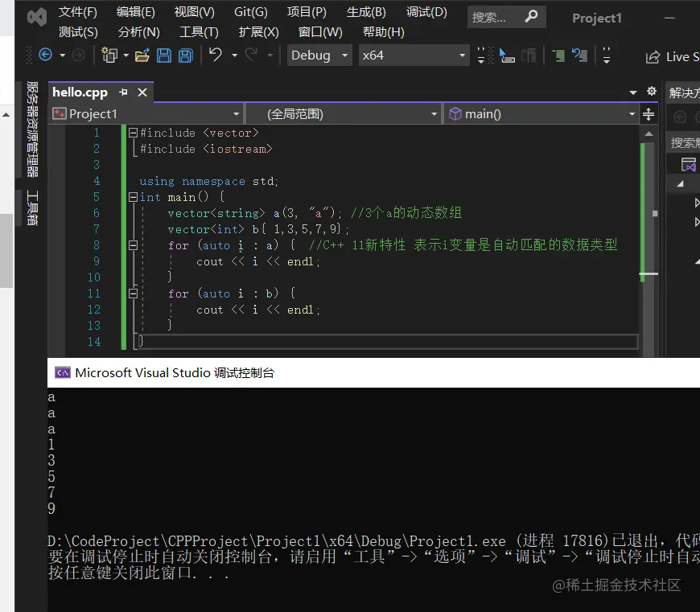Open the 视图(V) menu
Image resolution: width=700 pixels, height=612 pixels.
coord(194,11)
